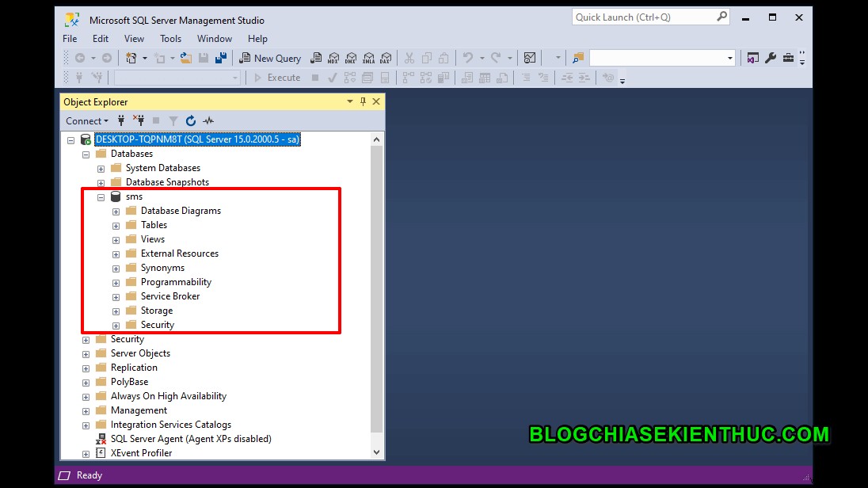
Task: Select Security folder under sms database
Action: (158, 325)
